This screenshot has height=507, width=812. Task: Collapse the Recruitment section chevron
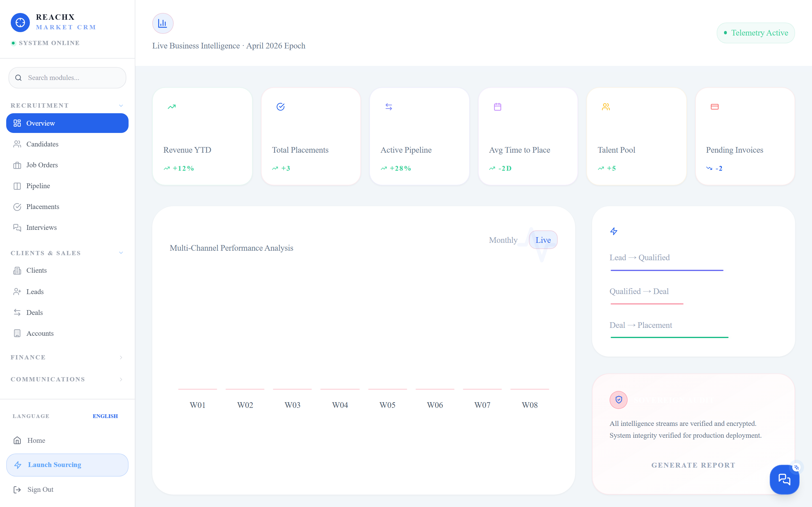121,106
